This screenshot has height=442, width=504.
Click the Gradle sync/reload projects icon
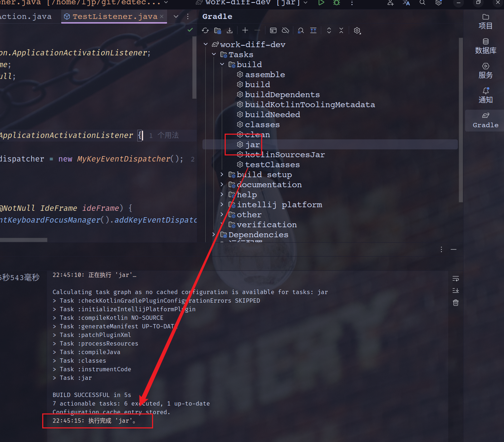(205, 31)
